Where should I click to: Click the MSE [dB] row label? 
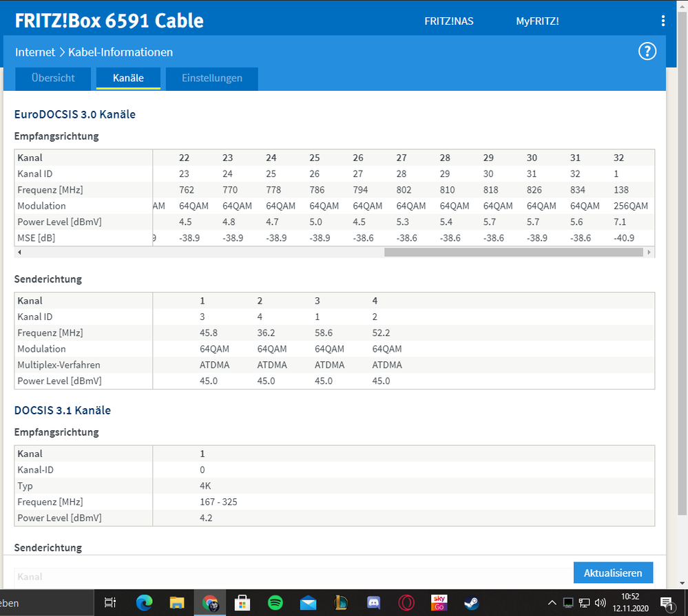[x=36, y=238]
